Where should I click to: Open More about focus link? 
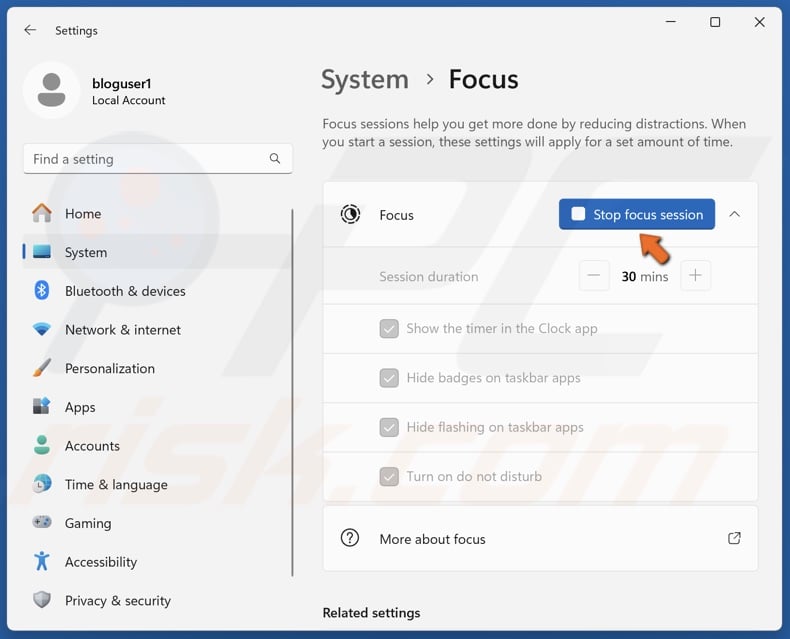(x=540, y=539)
